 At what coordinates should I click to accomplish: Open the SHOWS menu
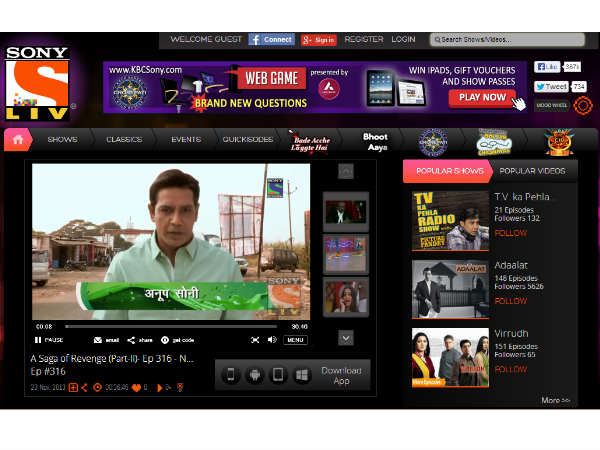(x=62, y=140)
